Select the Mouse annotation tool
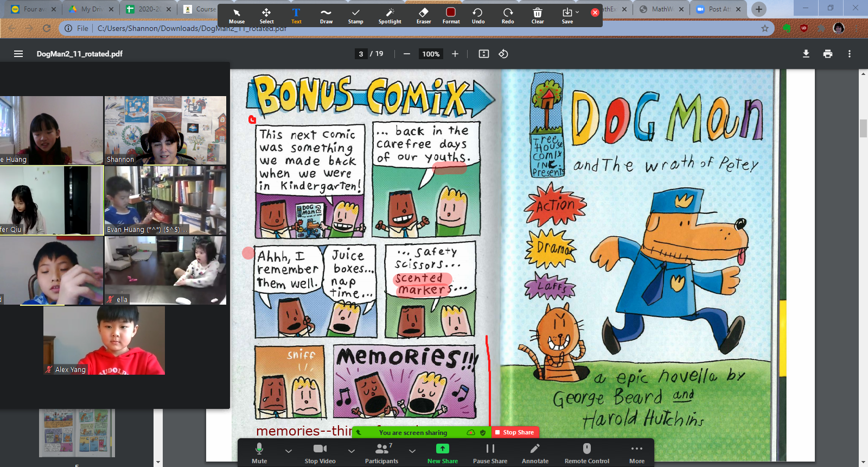This screenshot has width=868, height=467. pyautogui.click(x=237, y=16)
